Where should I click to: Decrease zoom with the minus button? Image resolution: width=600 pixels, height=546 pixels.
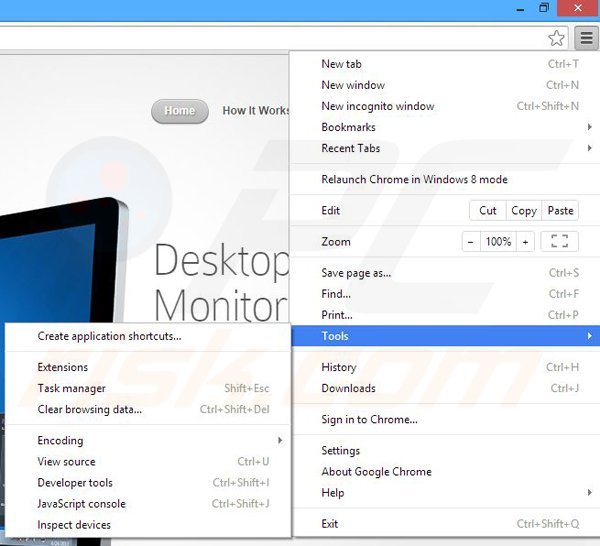tap(471, 242)
